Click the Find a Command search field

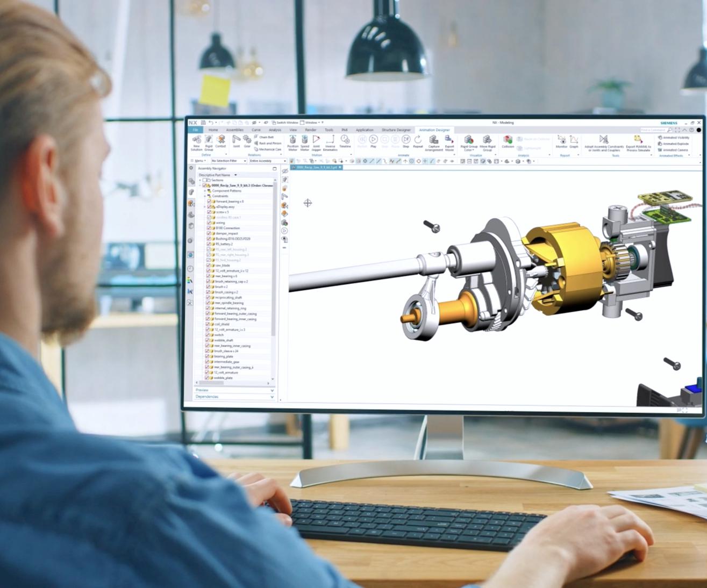[654, 130]
